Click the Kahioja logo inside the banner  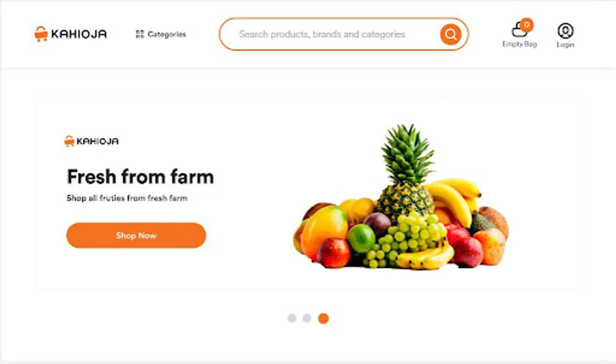coord(92,141)
